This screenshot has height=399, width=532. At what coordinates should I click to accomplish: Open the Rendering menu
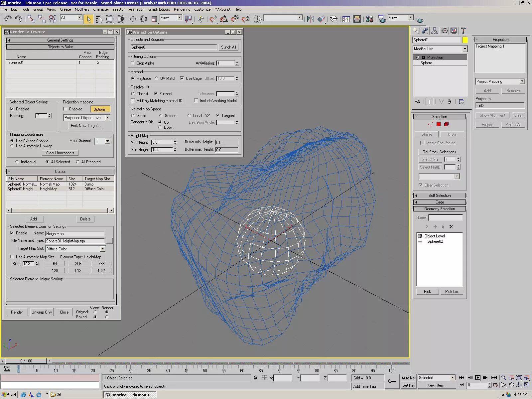click(182, 9)
